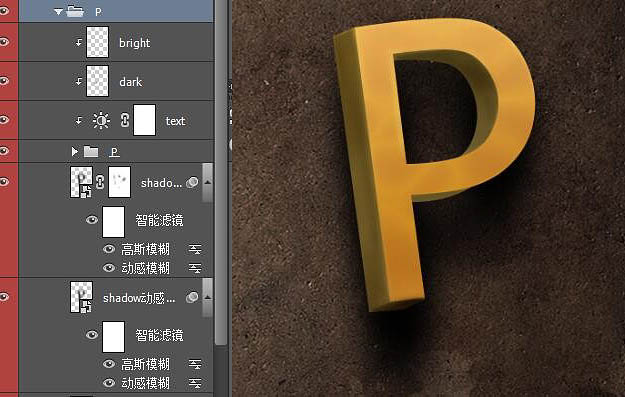625x397 pixels.
Task: Select the shado... smart object thumbnail
Action: point(81,182)
